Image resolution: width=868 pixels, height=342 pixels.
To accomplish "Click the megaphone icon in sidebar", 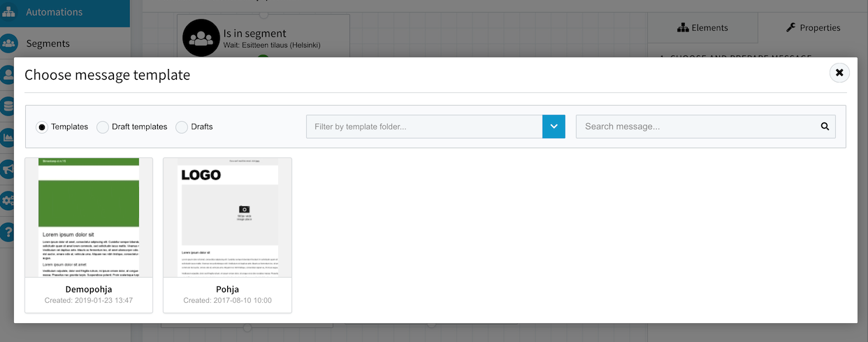I will pyautogui.click(x=8, y=169).
